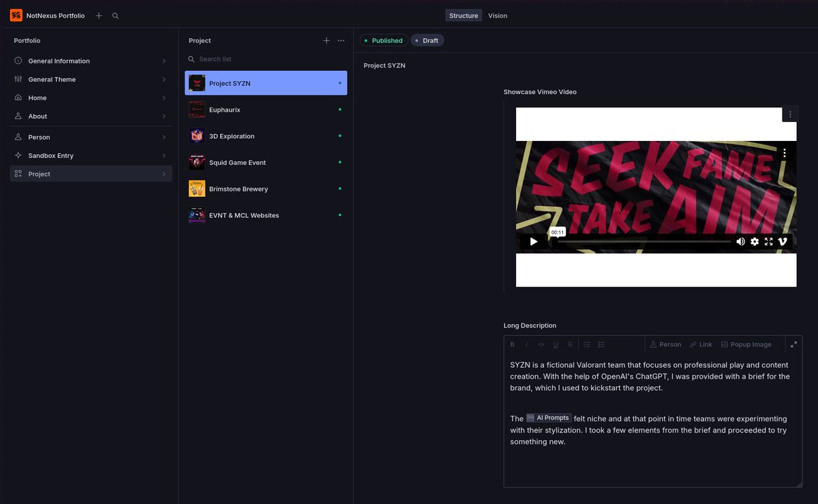Select the Draft version tab
818x504 pixels.
click(x=427, y=41)
